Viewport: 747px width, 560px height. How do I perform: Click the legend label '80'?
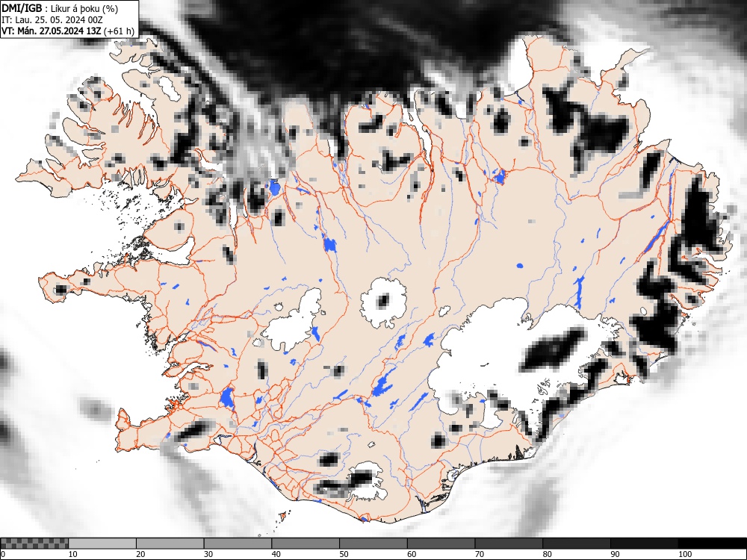tap(547, 554)
